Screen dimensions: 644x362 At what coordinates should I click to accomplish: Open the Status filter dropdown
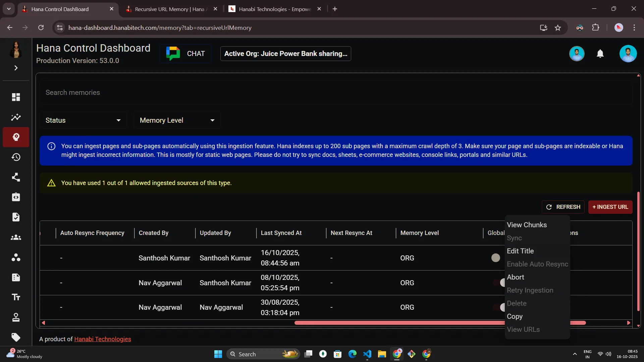point(83,120)
